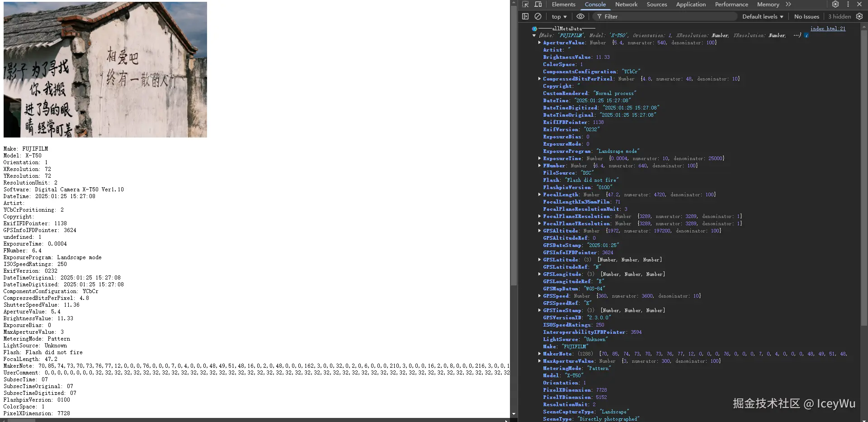Expand the ExposureTime property
Image resolution: width=868 pixels, height=422 pixels.
[x=539, y=158]
